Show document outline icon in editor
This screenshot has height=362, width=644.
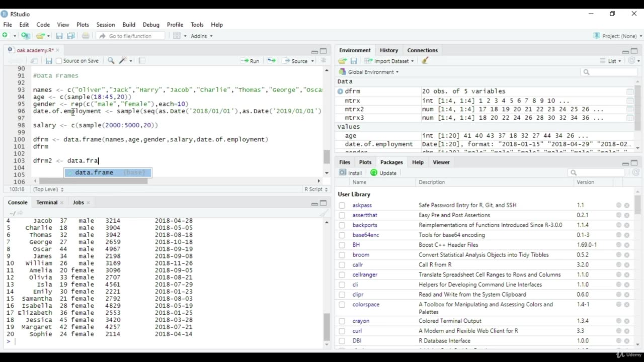[323, 61]
